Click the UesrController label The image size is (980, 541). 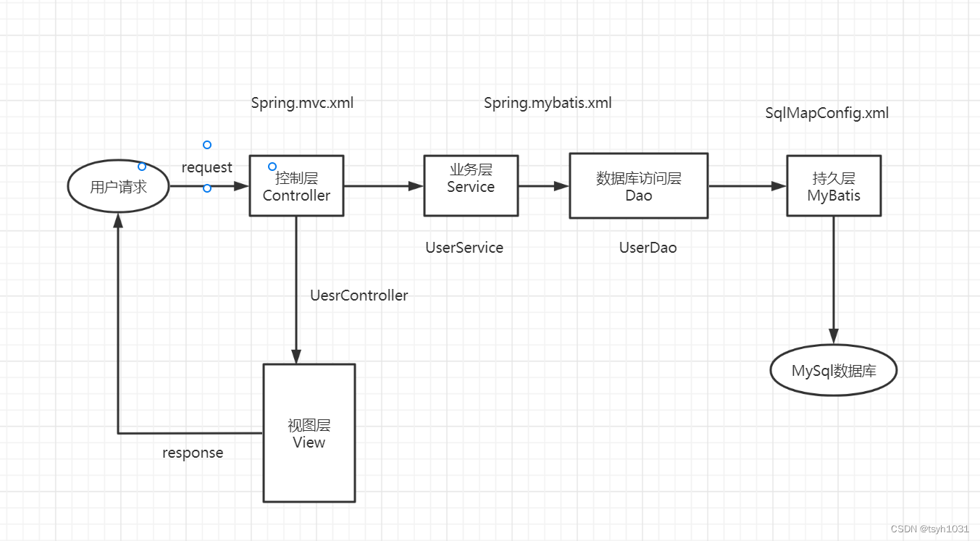coord(359,295)
